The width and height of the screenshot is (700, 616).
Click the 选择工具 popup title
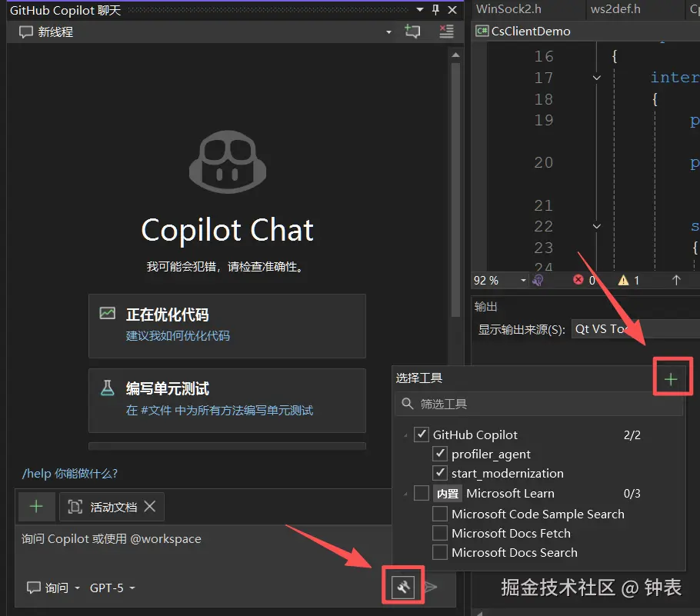(418, 378)
